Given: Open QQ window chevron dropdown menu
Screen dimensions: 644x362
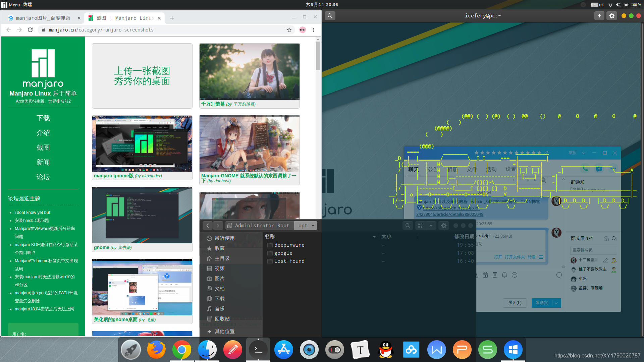Looking at the screenshot, I should click(584, 153).
